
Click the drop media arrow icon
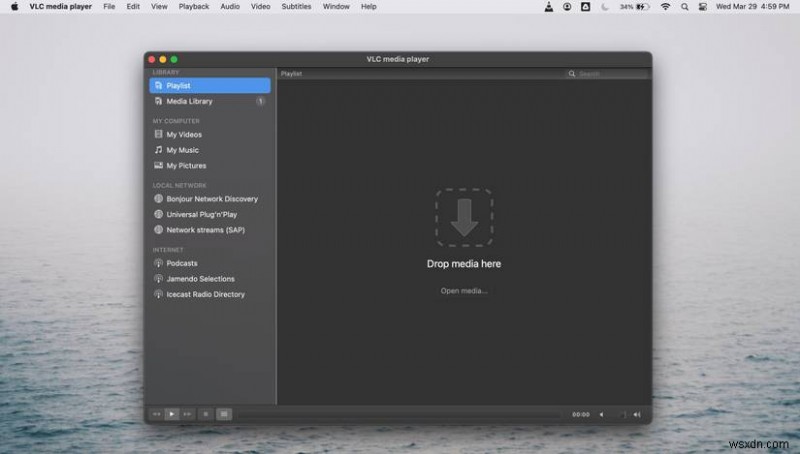(464, 217)
